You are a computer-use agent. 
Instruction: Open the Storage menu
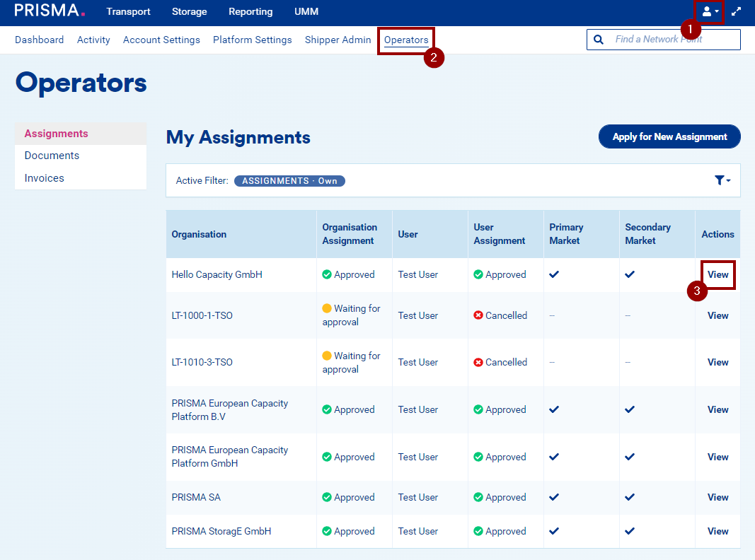pos(189,12)
